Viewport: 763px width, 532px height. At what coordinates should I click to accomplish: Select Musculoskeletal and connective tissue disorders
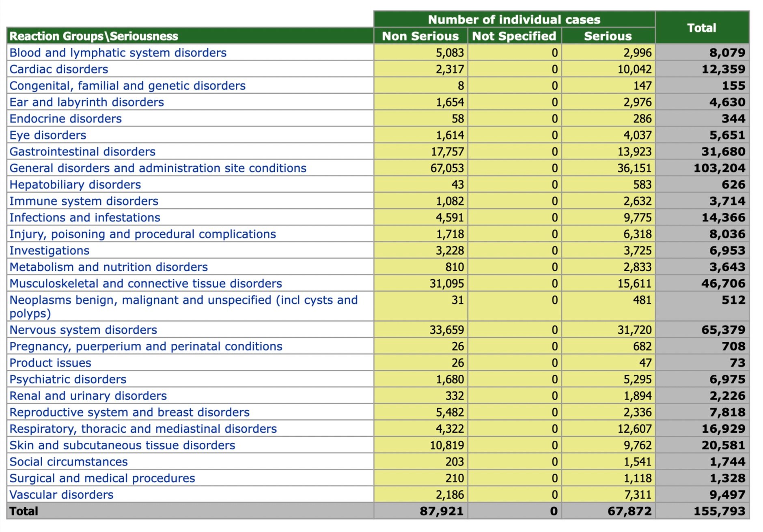click(146, 283)
